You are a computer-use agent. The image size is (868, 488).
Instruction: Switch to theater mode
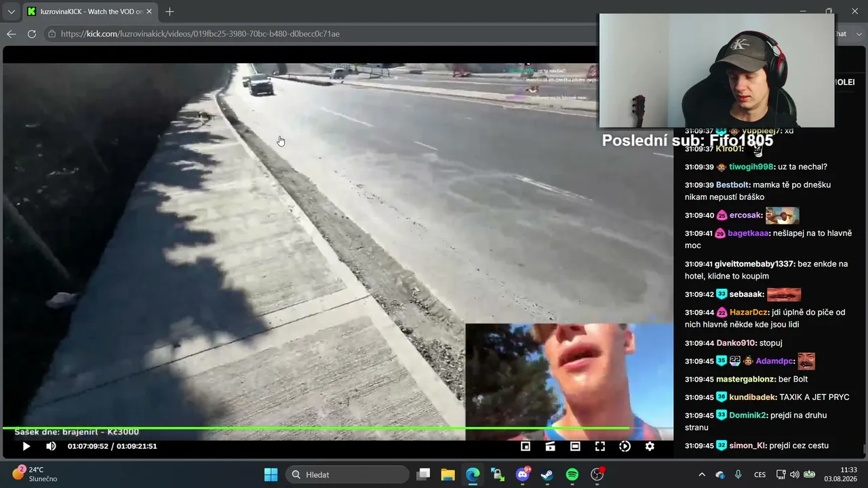pyautogui.click(x=575, y=446)
